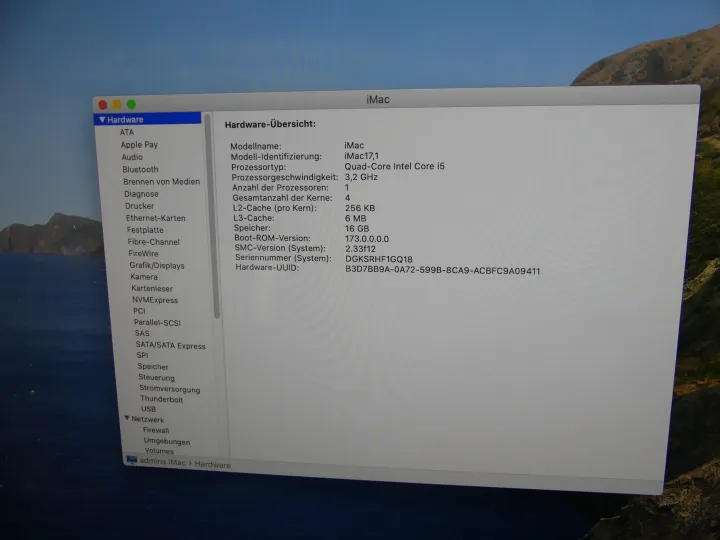Click the Modellname label
Image resolution: width=720 pixels, height=540 pixels.
point(256,146)
